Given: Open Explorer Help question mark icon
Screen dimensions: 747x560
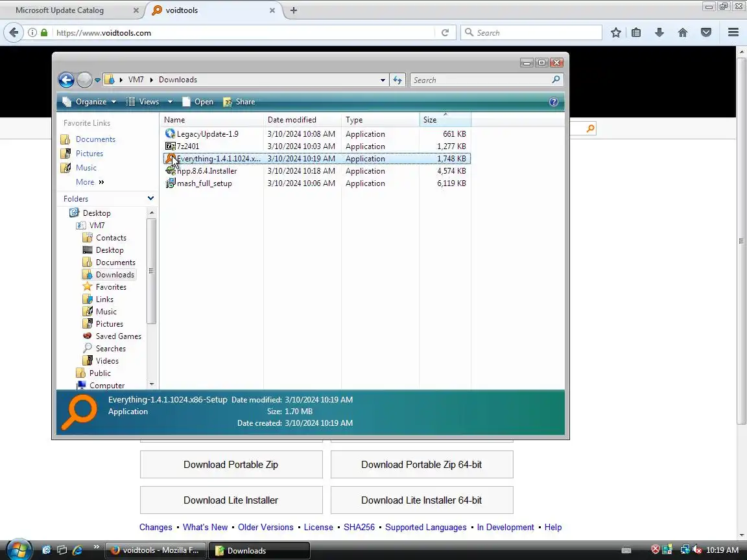Looking at the screenshot, I should pos(553,101).
